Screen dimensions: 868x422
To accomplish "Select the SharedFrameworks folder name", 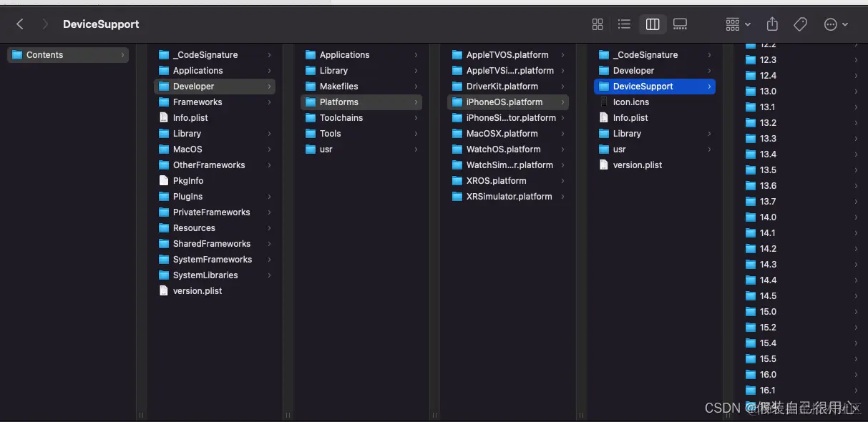I will (x=212, y=244).
